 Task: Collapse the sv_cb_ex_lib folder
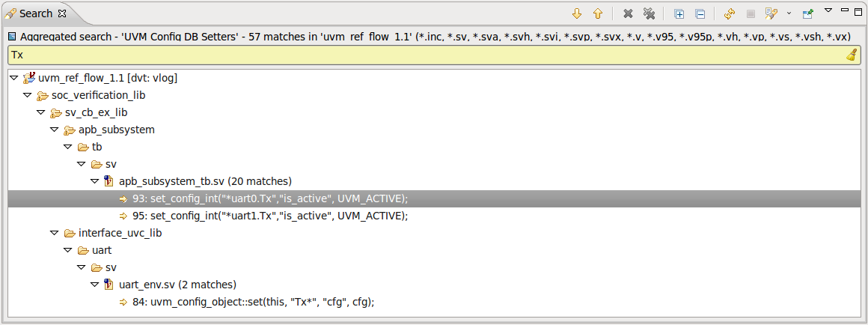coord(41,113)
